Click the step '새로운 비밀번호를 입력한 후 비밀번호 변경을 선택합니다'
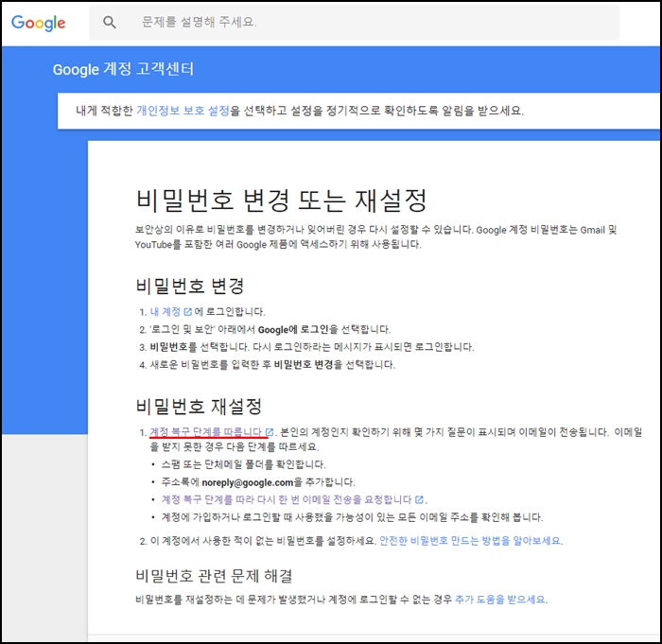The height and width of the screenshot is (644, 662). tap(272, 364)
